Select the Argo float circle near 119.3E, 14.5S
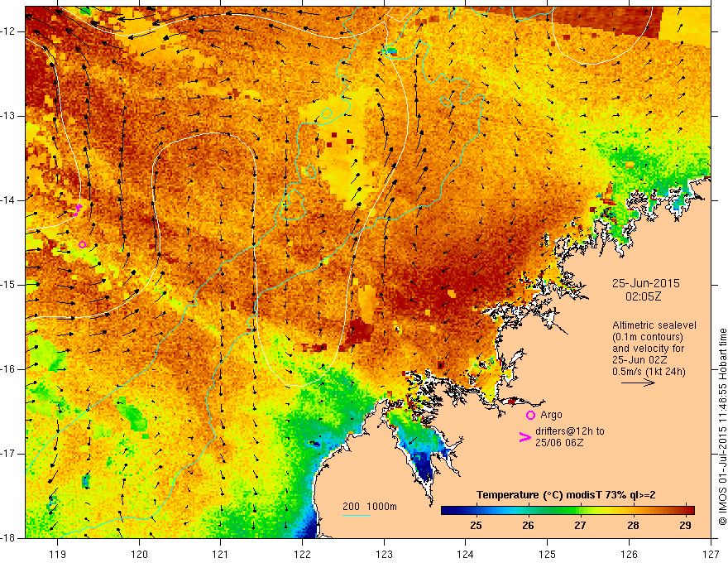This screenshot has height=563, width=728. tap(82, 245)
